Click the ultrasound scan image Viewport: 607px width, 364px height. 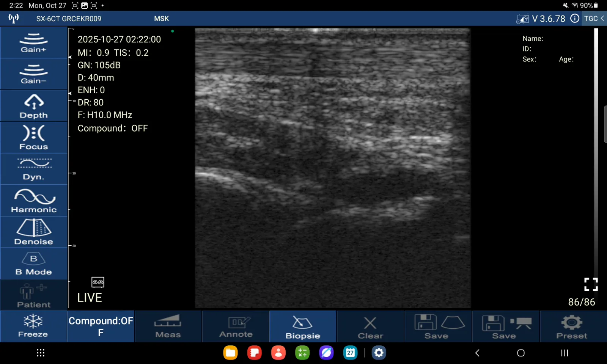click(x=333, y=168)
